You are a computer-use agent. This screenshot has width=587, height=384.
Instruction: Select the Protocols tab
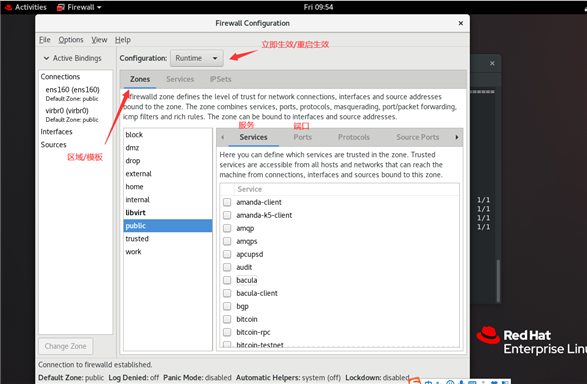(354, 137)
